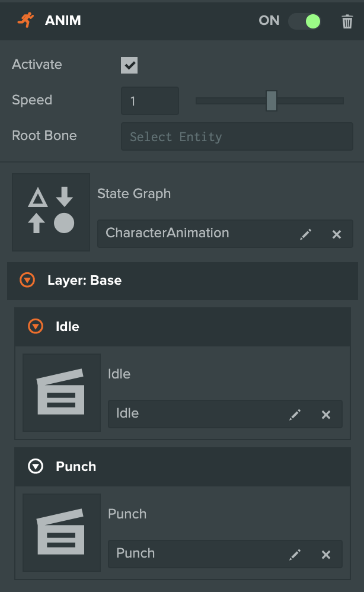Edit the CharacterAnimation state graph asset
The height and width of the screenshot is (592, 364).
click(x=305, y=234)
